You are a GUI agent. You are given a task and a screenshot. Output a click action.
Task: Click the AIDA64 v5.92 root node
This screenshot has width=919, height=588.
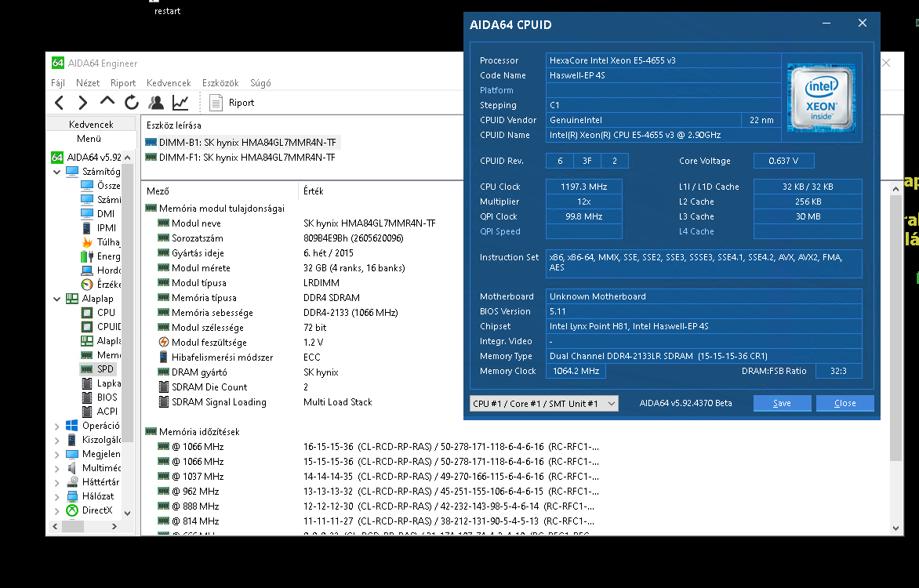86,157
